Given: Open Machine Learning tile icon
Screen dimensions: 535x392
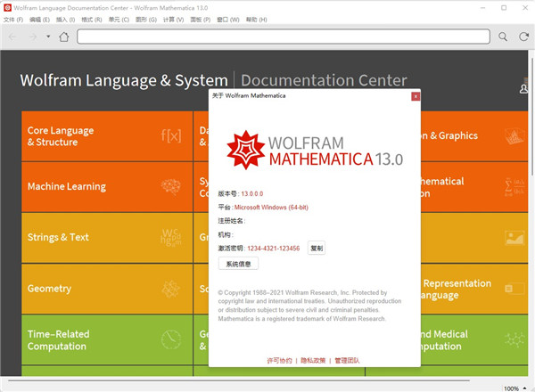Looking at the screenshot, I should click(170, 186).
